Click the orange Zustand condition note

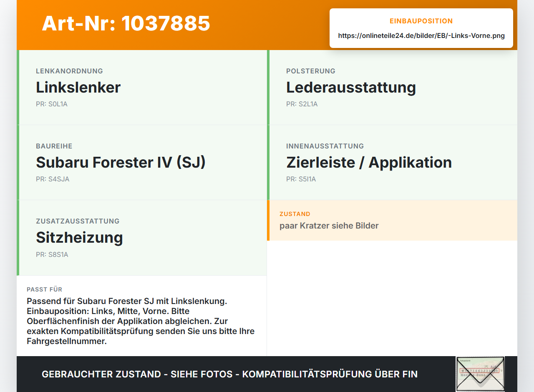tap(392, 220)
